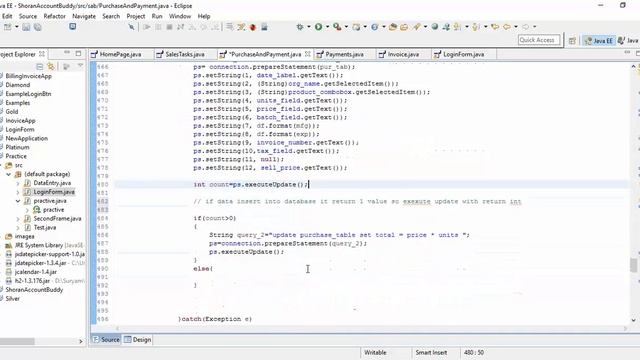Open the Run configurations dropdown arrow
This screenshot has height=360, width=640.
click(327, 27)
